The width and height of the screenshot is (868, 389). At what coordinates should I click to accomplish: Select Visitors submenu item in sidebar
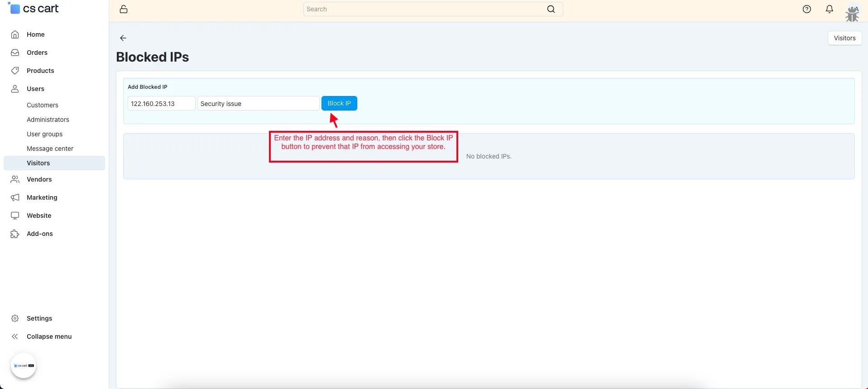tap(54, 163)
